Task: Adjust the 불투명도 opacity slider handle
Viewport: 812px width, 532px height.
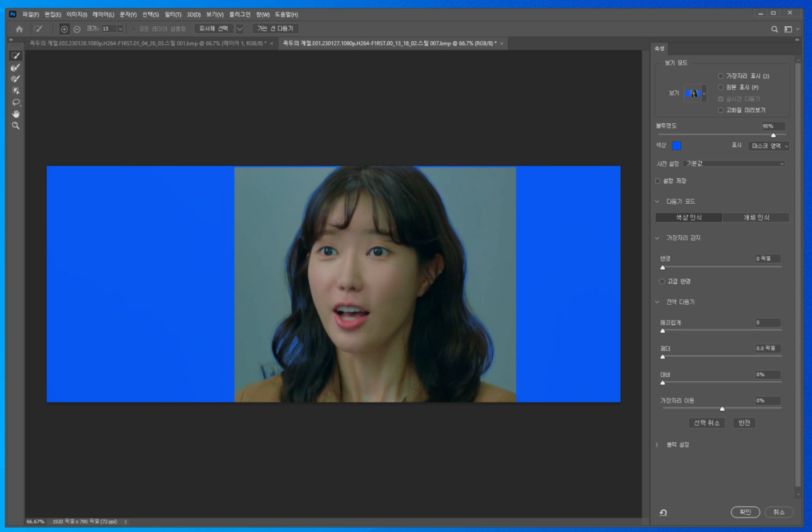Action: pos(773,135)
